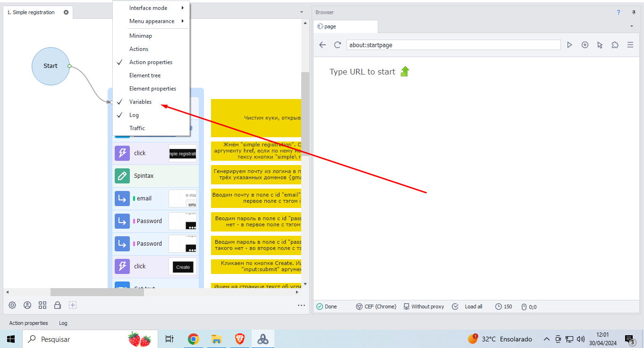The height and width of the screenshot is (348, 644).
Task: Open Windows Task View
Action: [x=169, y=339]
